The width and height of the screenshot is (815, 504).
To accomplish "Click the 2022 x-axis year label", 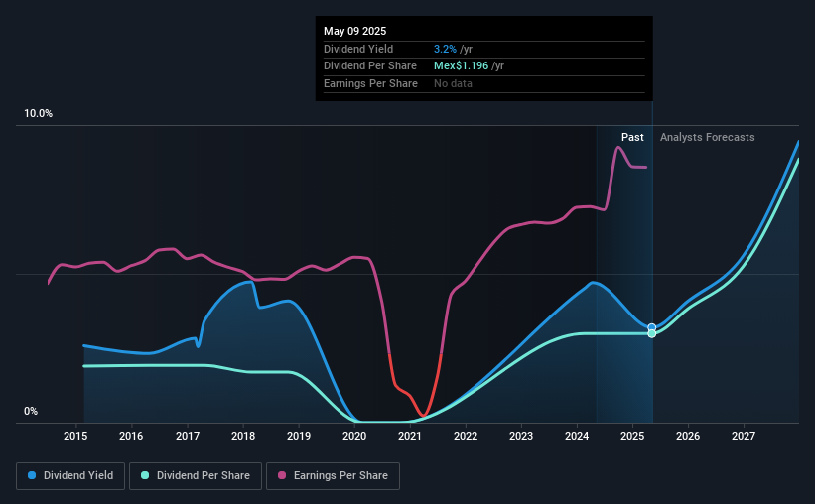I will (x=466, y=436).
